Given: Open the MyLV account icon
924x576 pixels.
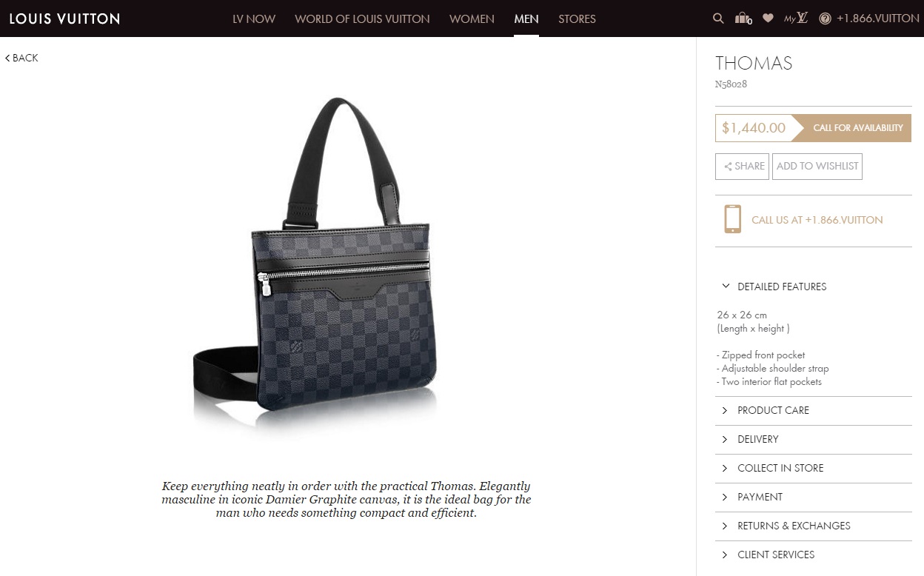Looking at the screenshot, I should click(x=796, y=19).
